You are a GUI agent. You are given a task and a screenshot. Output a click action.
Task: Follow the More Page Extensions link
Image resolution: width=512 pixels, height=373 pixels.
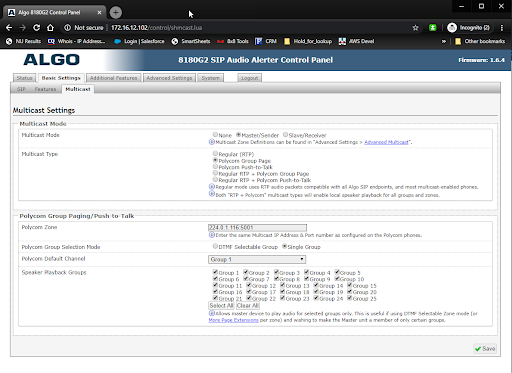[233, 320]
